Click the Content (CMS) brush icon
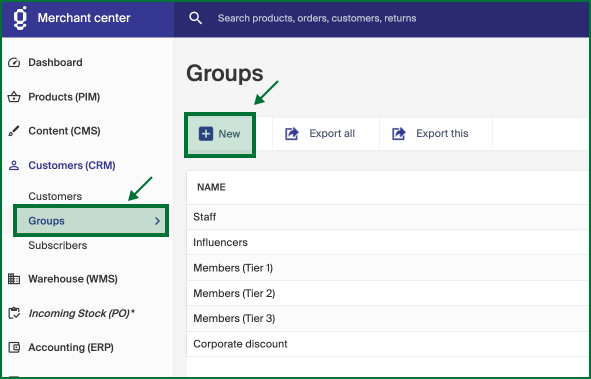The image size is (591, 379). click(x=14, y=131)
